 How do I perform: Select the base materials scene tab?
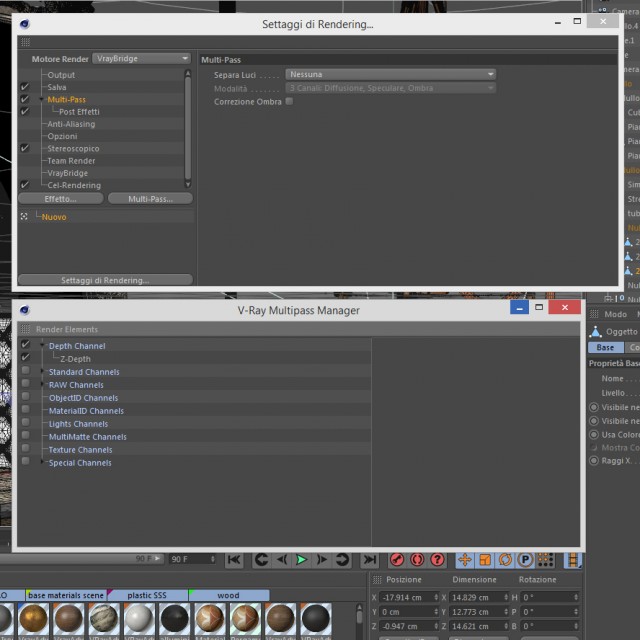tap(66, 595)
